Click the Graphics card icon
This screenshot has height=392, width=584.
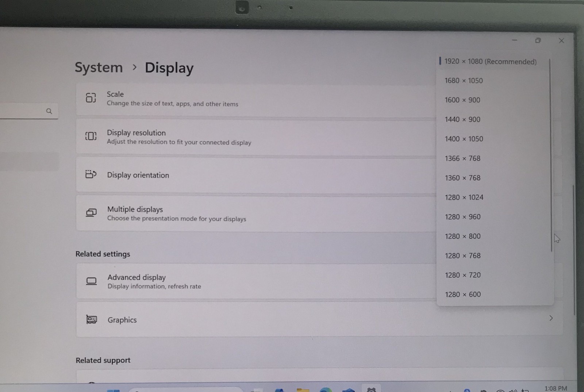click(92, 319)
